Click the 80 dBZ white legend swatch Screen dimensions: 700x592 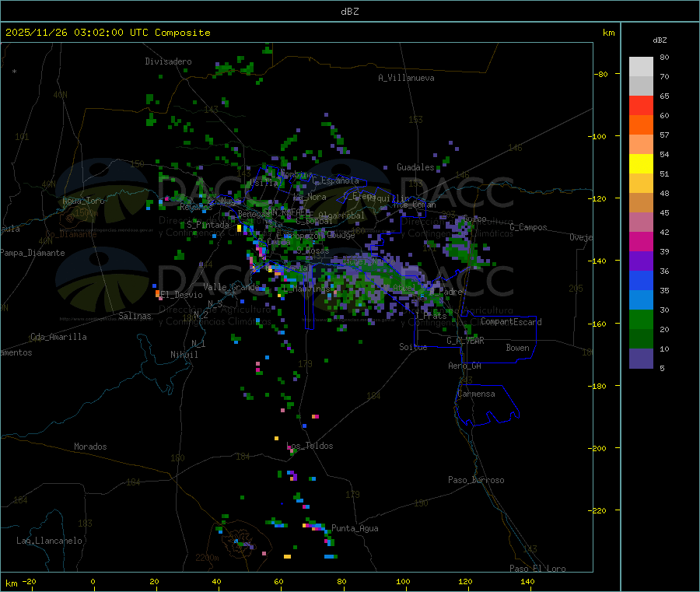[641, 67]
